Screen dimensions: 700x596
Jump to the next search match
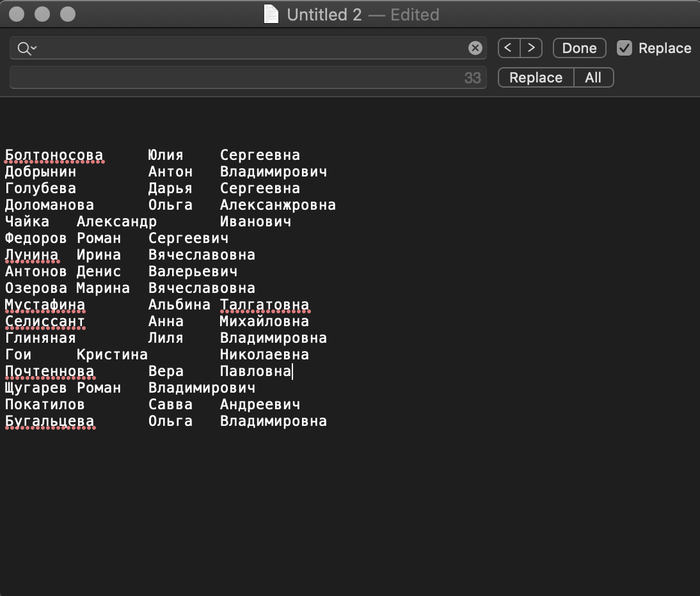coord(531,48)
